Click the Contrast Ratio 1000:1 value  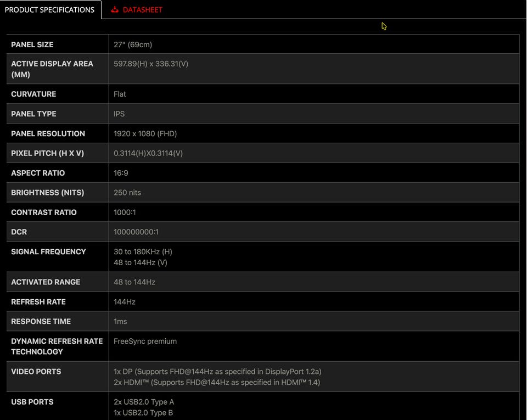point(125,212)
